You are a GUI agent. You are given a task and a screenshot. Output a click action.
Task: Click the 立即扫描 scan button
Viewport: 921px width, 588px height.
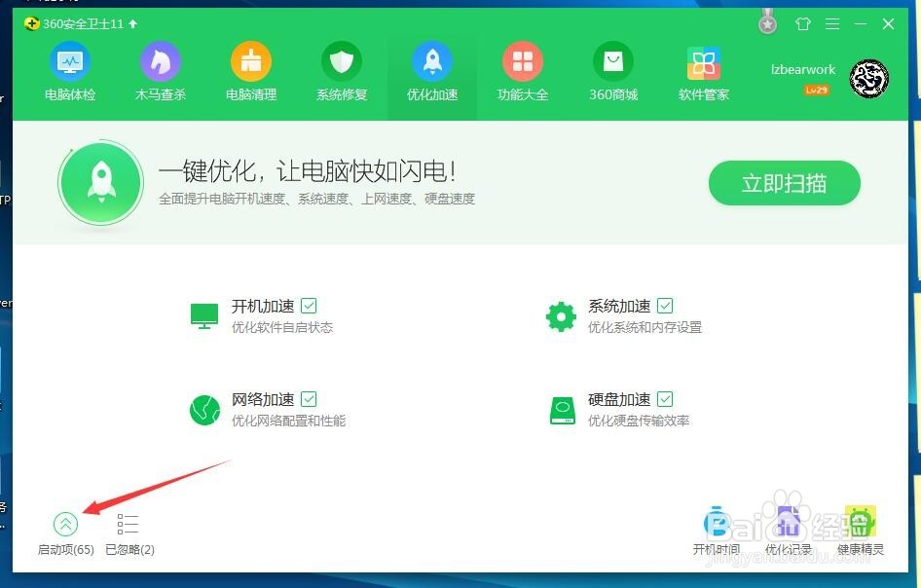(784, 183)
